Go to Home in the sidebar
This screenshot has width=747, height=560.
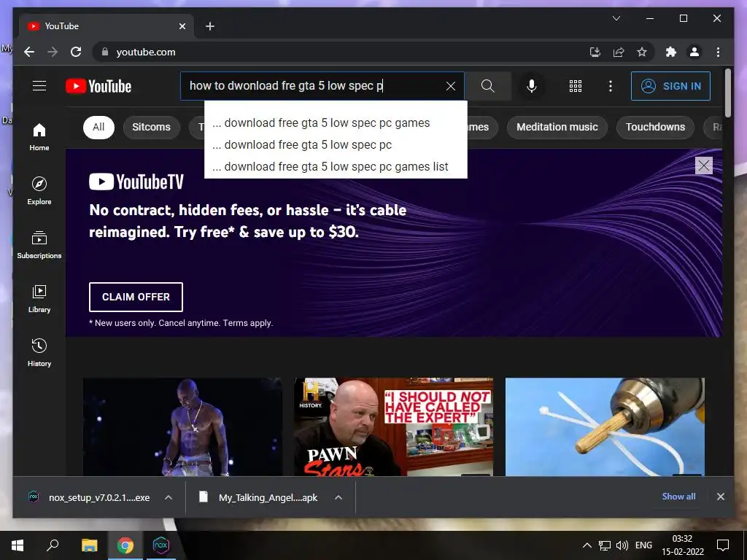(x=39, y=137)
